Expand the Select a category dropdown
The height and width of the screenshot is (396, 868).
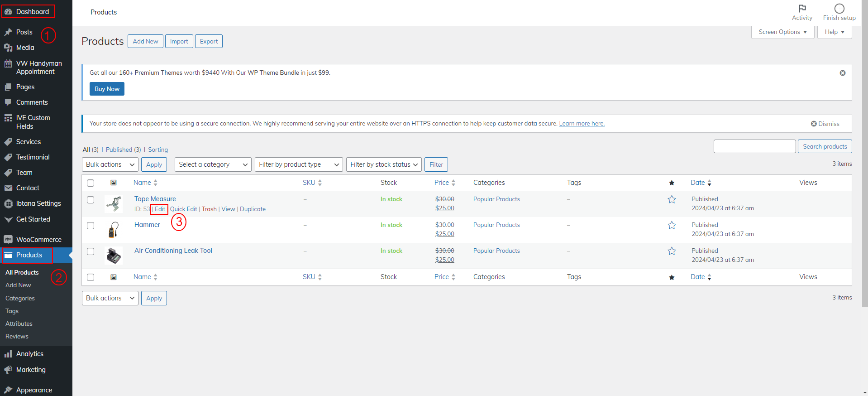[x=213, y=164]
